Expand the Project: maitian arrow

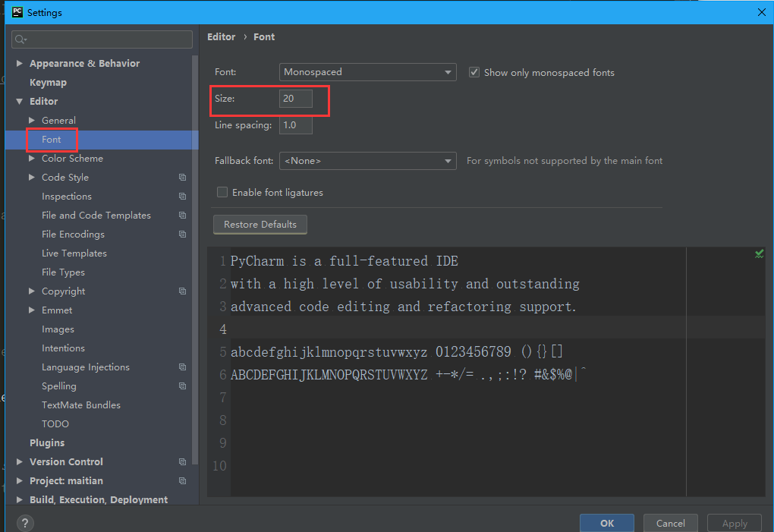pyautogui.click(x=19, y=480)
